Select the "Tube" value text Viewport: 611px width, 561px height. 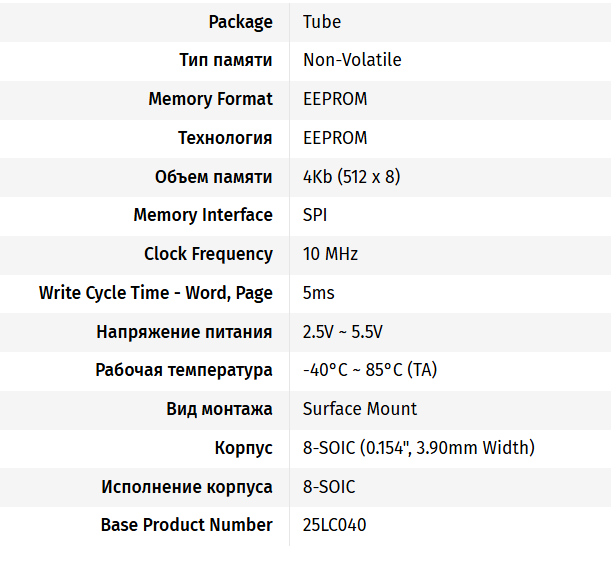coord(322,21)
